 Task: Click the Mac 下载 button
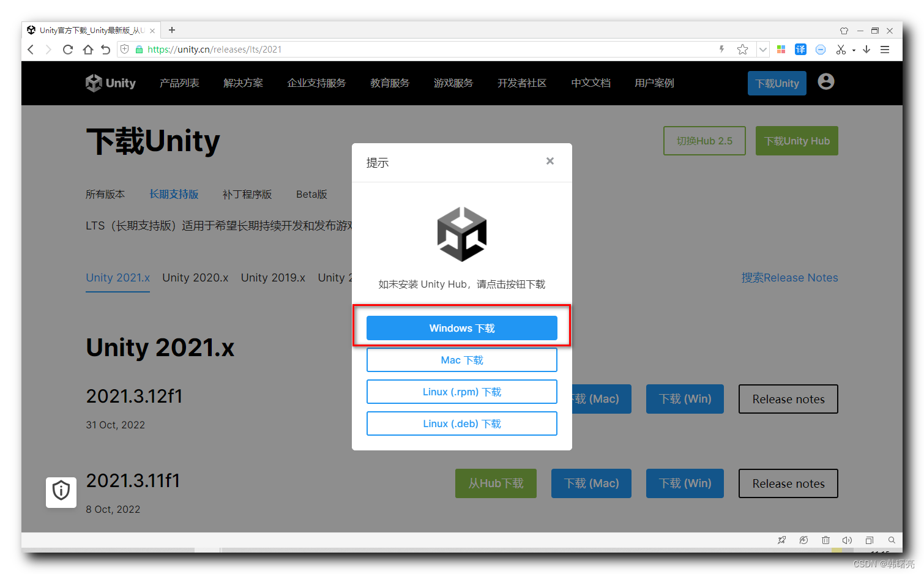coord(462,360)
